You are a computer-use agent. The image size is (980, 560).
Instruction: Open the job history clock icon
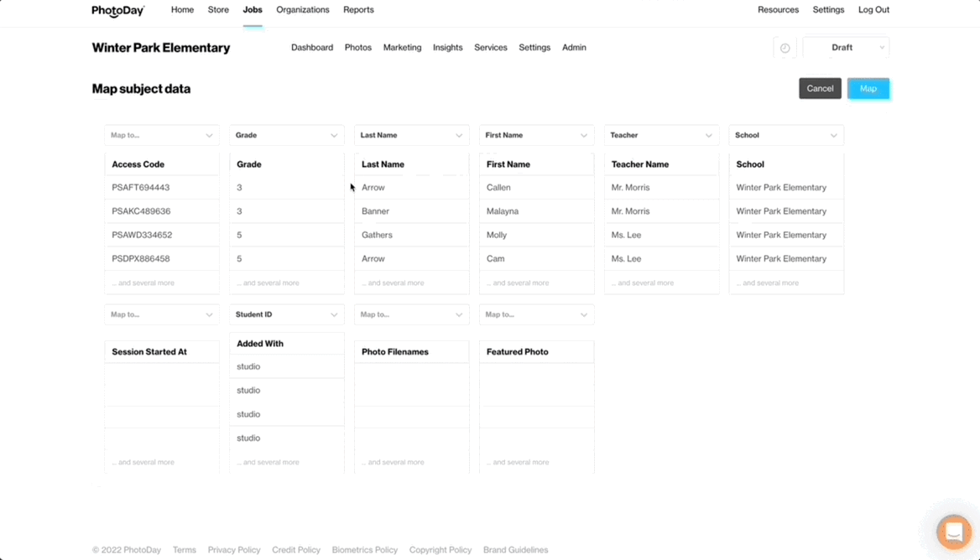[x=785, y=48]
